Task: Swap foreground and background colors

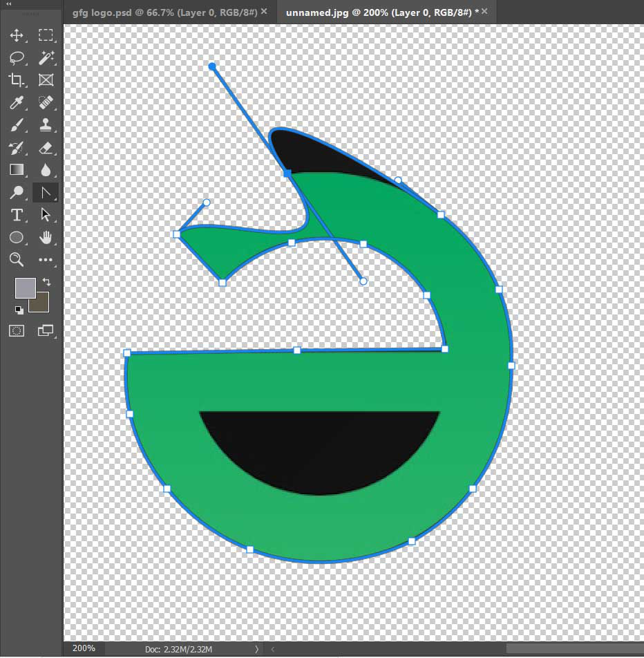Action: pos(46,281)
